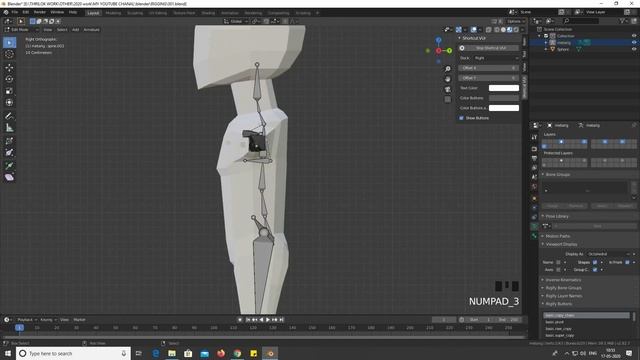The height and width of the screenshot is (360, 640).
Task: Open the Object properties tab
Action: pos(534,198)
